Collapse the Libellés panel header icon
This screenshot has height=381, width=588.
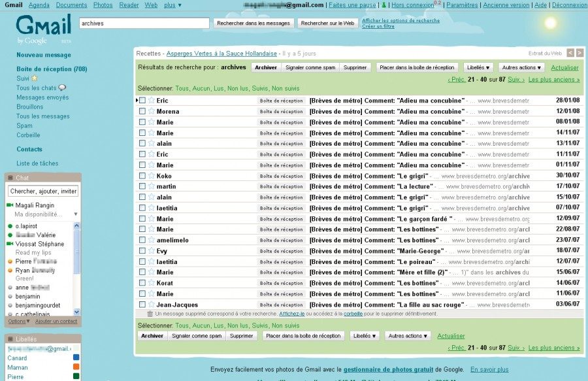pyautogui.click(x=10, y=339)
